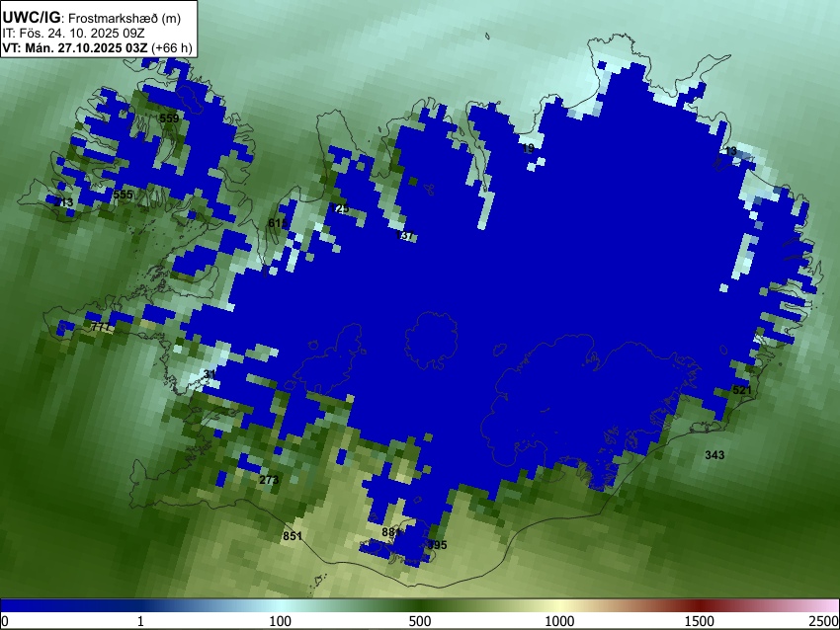
Task: Click the station value 137
Action: coord(404,235)
